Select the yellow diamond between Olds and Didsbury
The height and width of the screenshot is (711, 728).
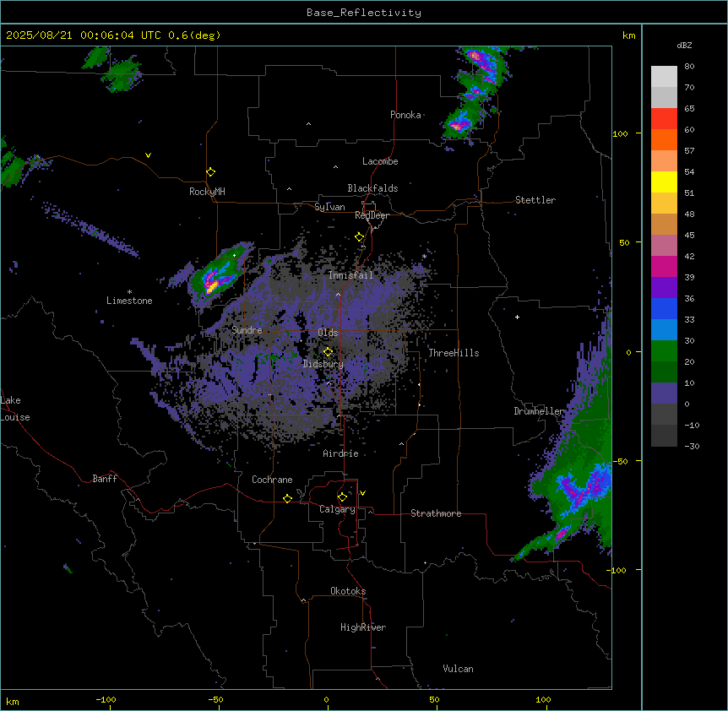[328, 352]
